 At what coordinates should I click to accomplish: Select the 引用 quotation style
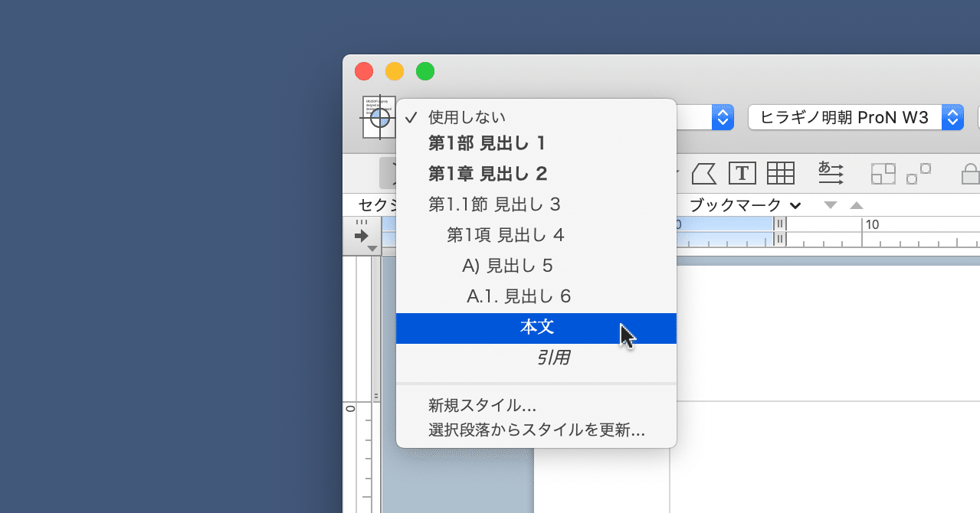(536, 358)
